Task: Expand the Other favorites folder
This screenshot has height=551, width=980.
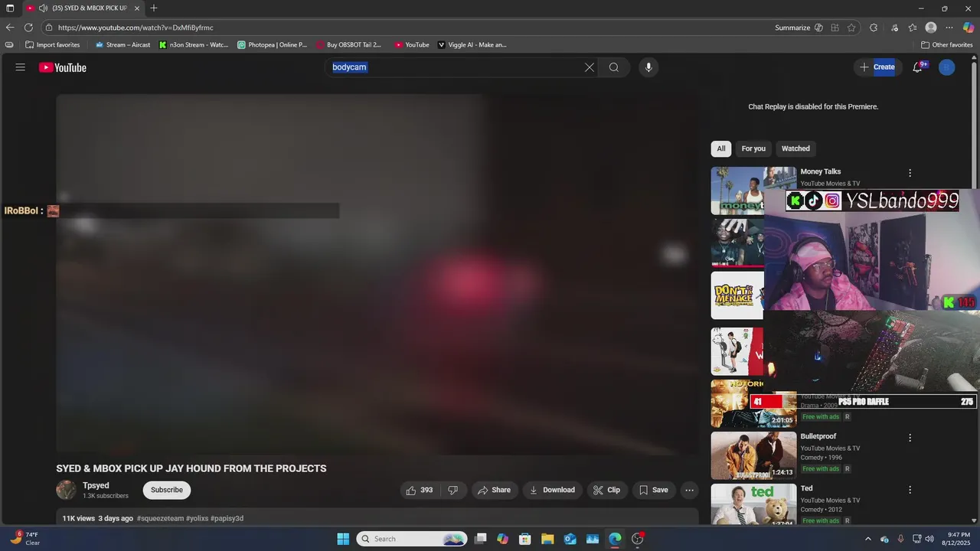Action: point(947,44)
